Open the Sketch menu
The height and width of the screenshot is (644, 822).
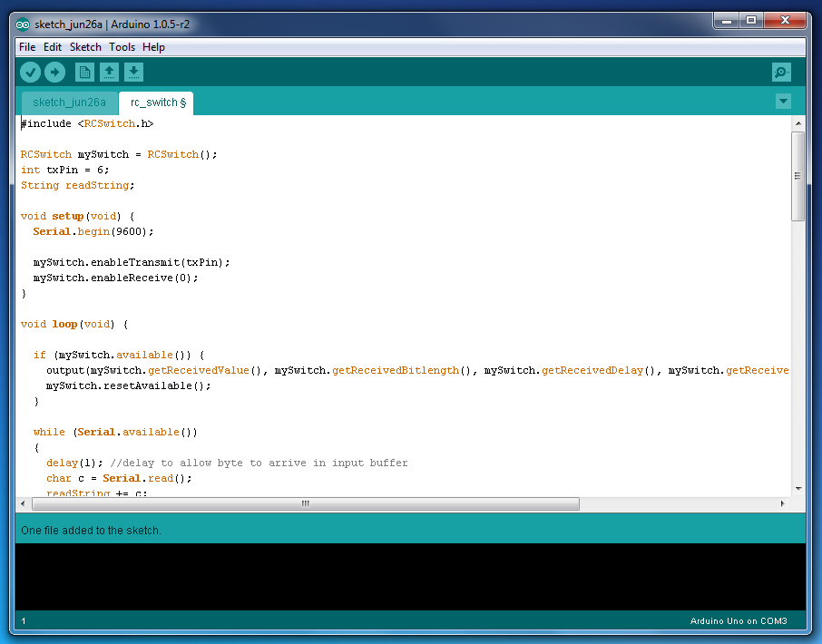85,47
